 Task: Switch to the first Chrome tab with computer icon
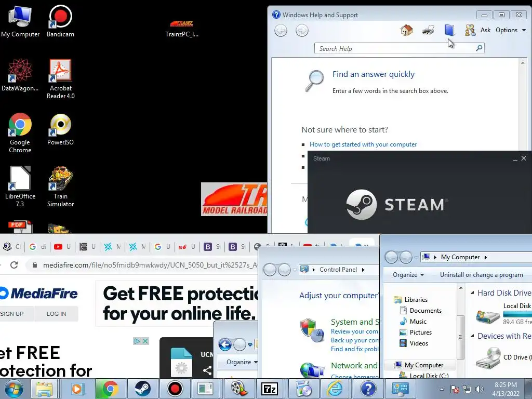coord(12,247)
